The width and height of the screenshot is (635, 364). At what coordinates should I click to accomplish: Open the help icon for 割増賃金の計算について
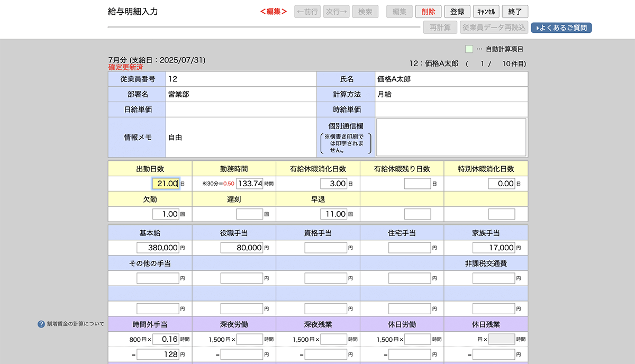[x=41, y=324]
